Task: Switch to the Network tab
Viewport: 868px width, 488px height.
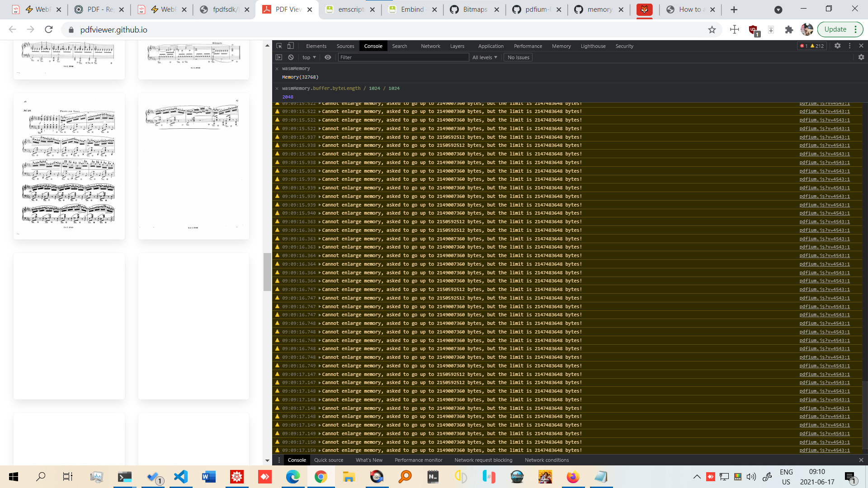Action: pyautogui.click(x=430, y=46)
